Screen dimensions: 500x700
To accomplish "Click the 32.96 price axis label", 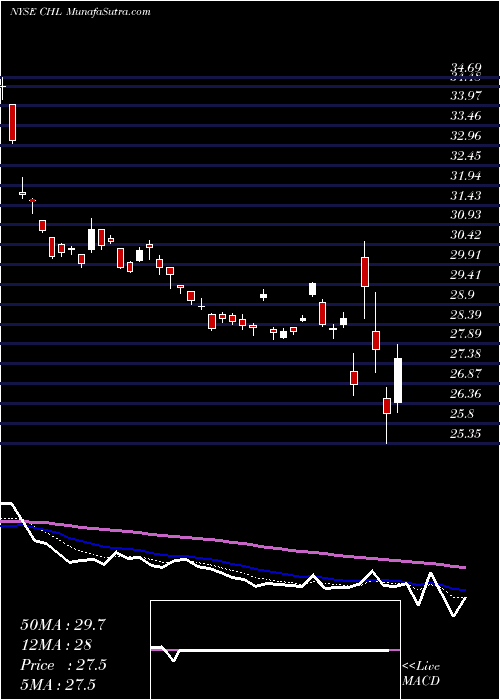I will 466,136.
